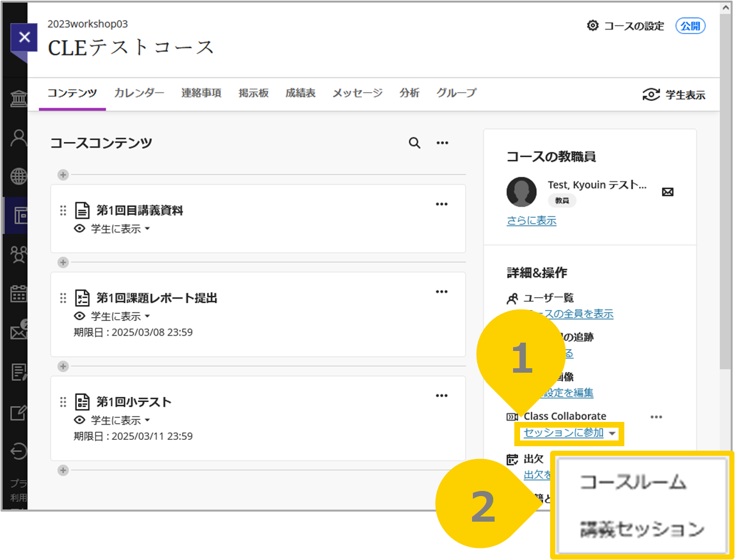This screenshot has width=735, height=560.
Task: Open institution page icon in sidebar
Action: pyautogui.click(x=19, y=99)
